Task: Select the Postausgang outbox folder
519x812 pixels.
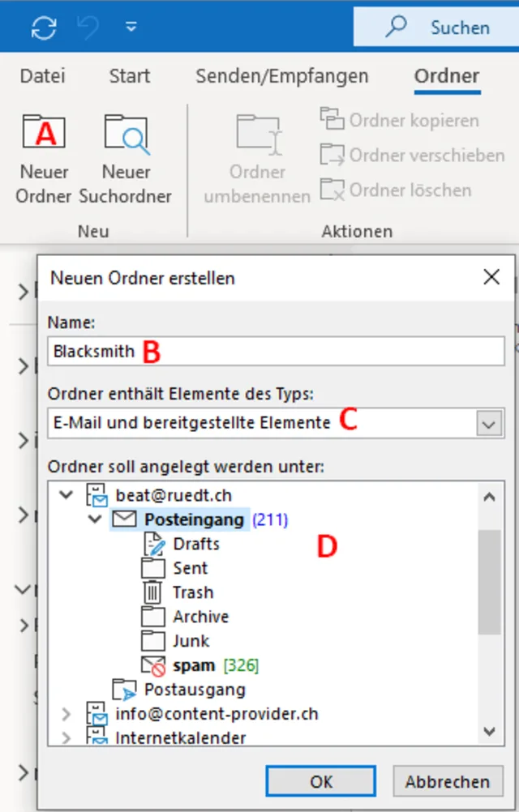Action: [x=194, y=690]
